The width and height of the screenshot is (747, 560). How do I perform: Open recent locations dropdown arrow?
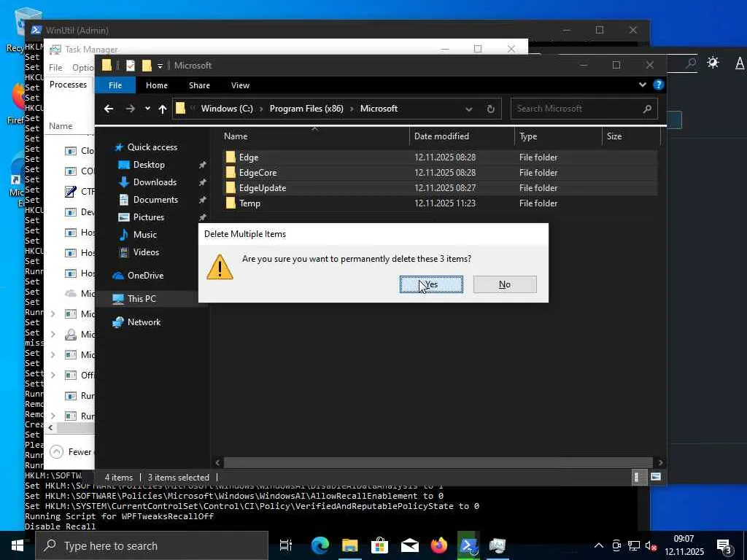point(147,109)
